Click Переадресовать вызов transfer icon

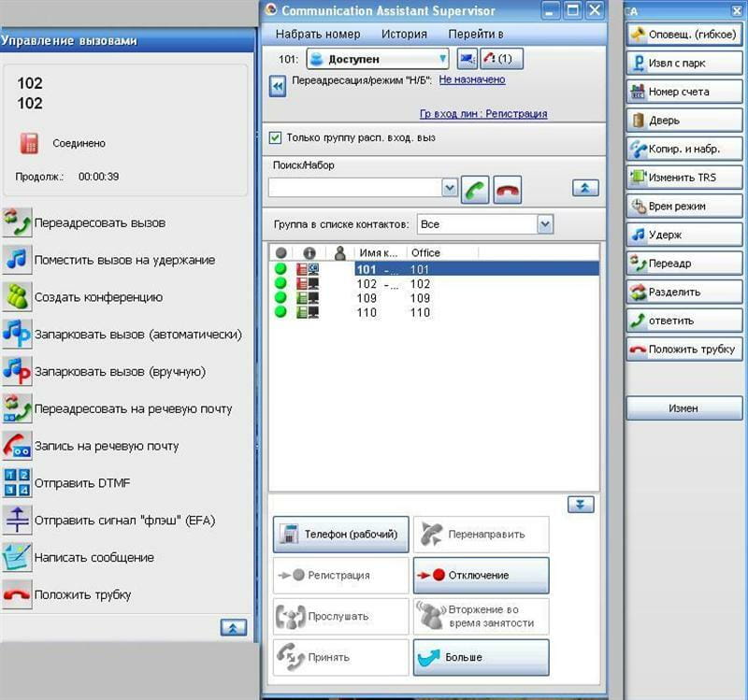tap(17, 222)
